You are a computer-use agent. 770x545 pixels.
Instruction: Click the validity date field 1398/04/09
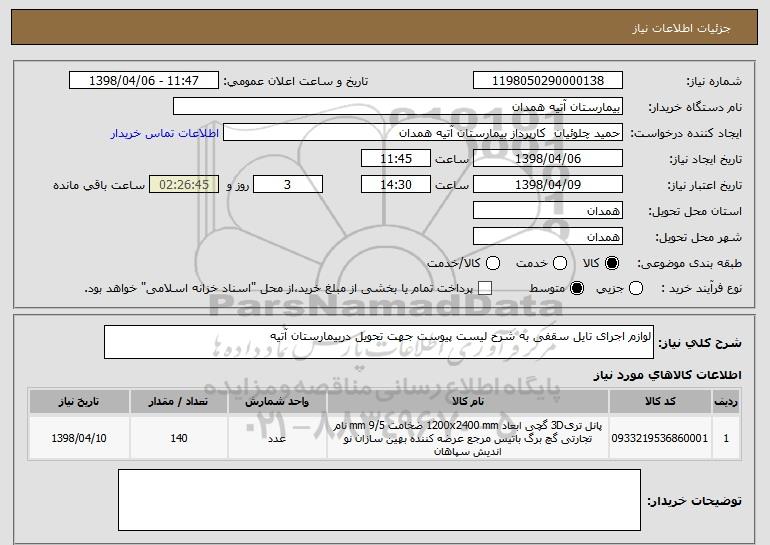548,185
